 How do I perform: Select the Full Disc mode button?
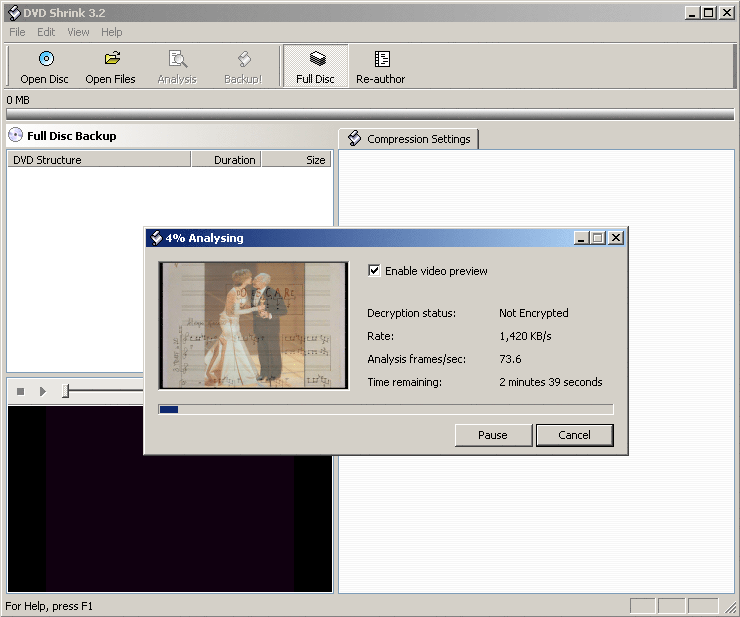(x=316, y=66)
